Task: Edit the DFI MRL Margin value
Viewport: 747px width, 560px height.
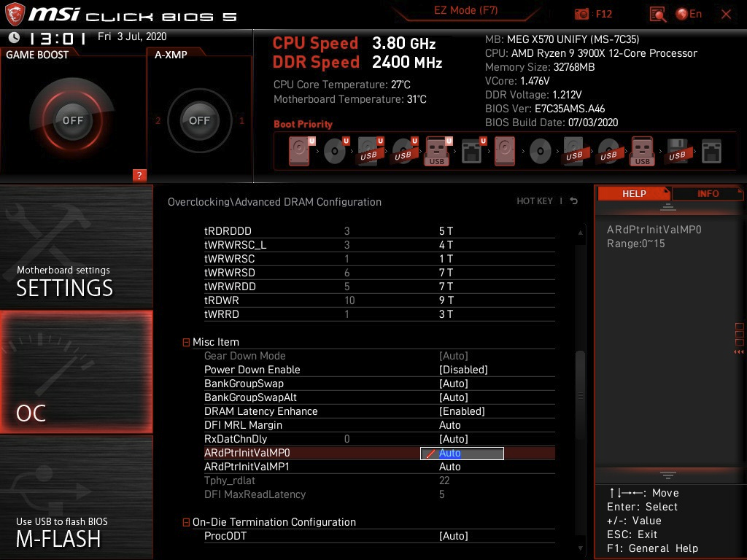Action: click(449, 425)
